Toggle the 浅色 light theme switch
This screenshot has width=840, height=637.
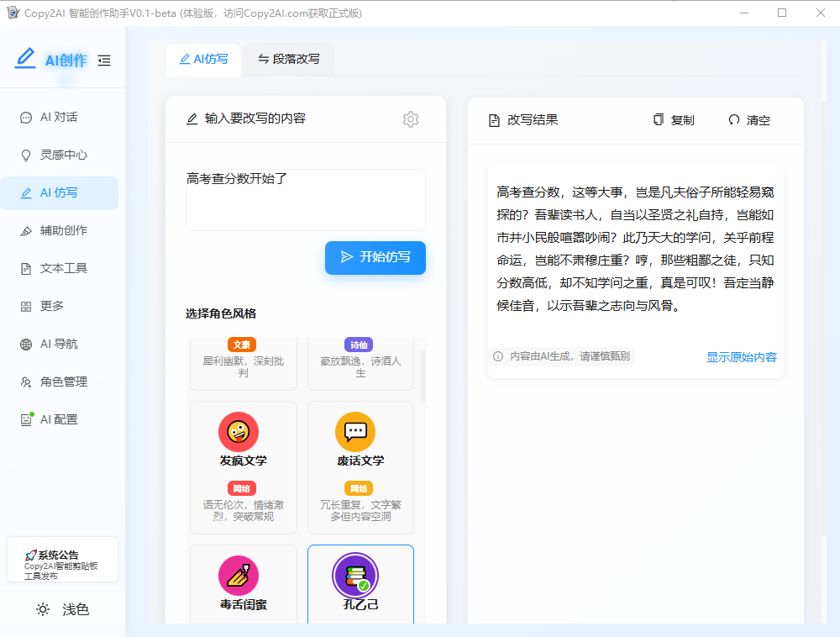pos(62,610)
